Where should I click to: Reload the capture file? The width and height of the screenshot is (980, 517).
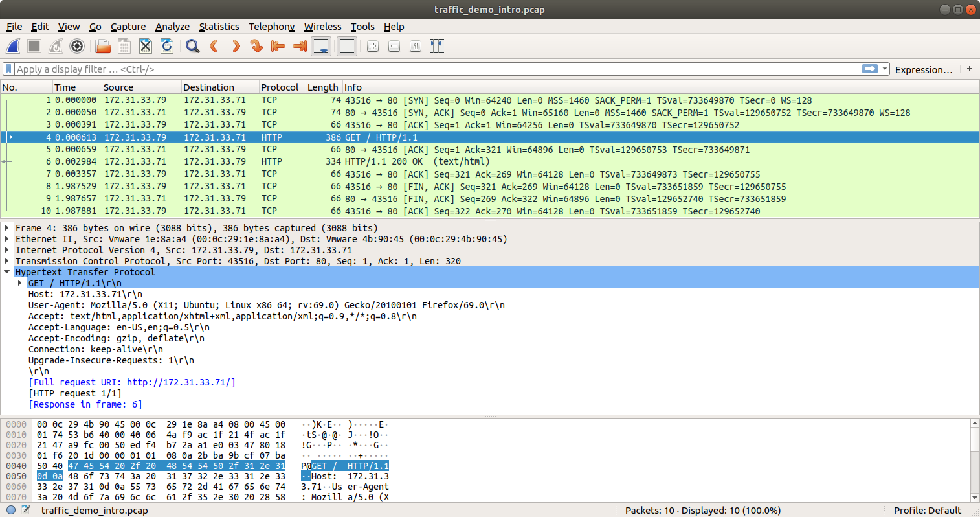tap(167, 46)
